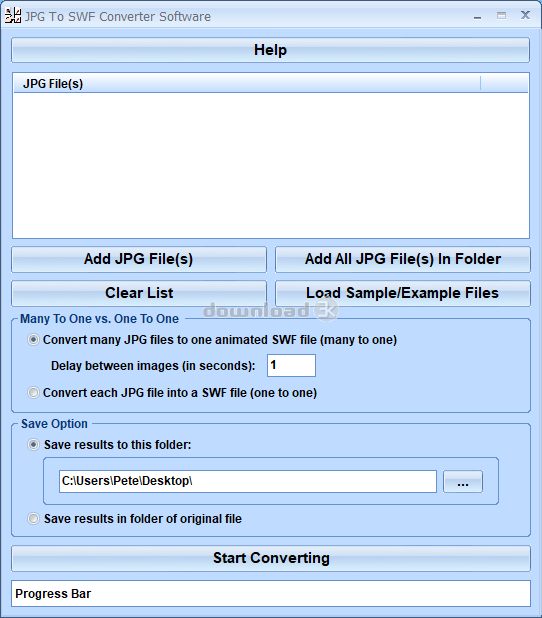The image size is (542, 618).
Task: Select one-to-one SWF conversion option
Action: pyautogui.click(x=34, y=393)
